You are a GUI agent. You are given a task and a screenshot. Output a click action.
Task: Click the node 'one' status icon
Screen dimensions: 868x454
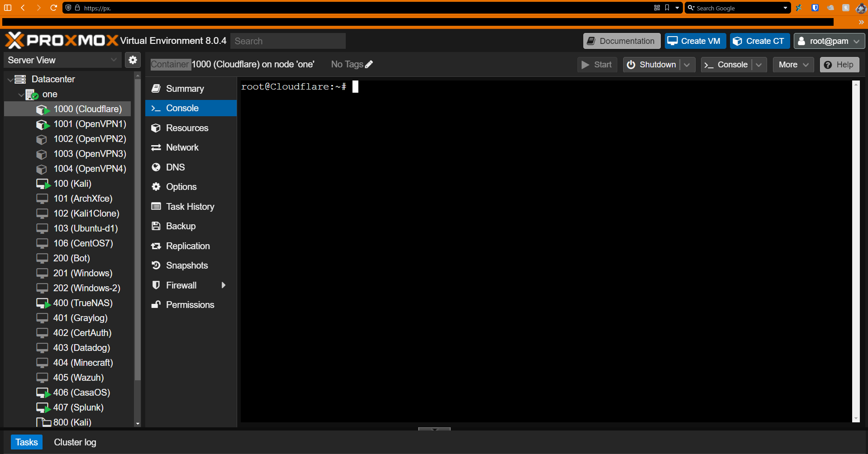[x=32, y=94]
